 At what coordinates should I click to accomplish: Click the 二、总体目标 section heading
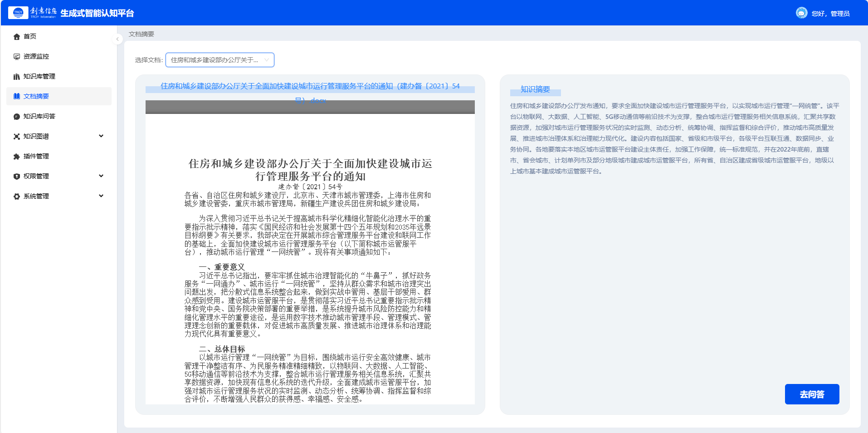click(x=222, y=349)
